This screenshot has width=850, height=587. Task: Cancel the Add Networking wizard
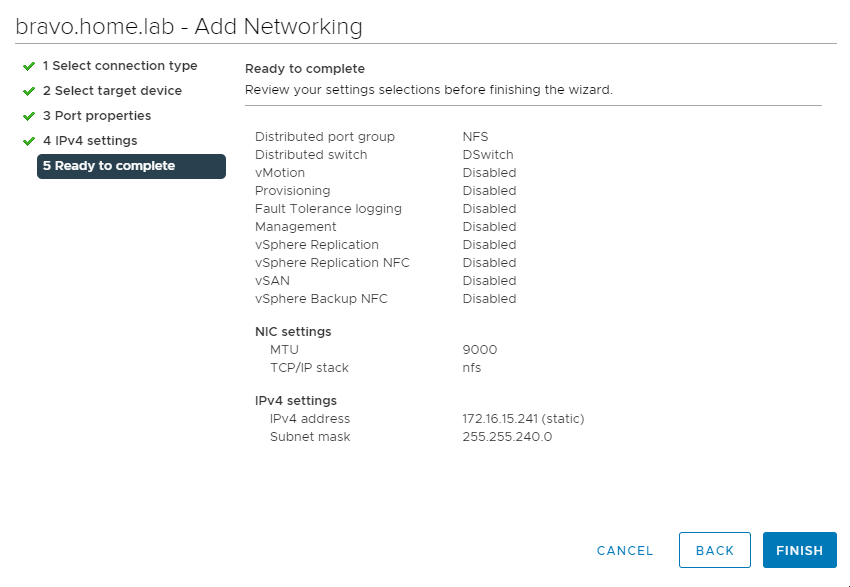pos(624,550)
